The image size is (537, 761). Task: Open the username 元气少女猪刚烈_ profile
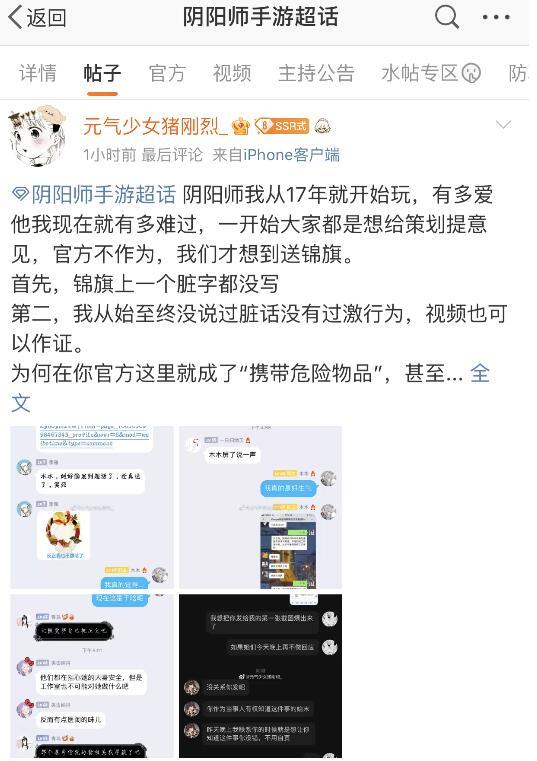point(155,126)
